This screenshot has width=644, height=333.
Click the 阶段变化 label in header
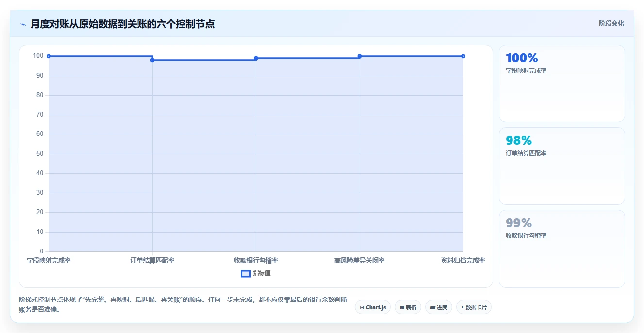[611, 23]
